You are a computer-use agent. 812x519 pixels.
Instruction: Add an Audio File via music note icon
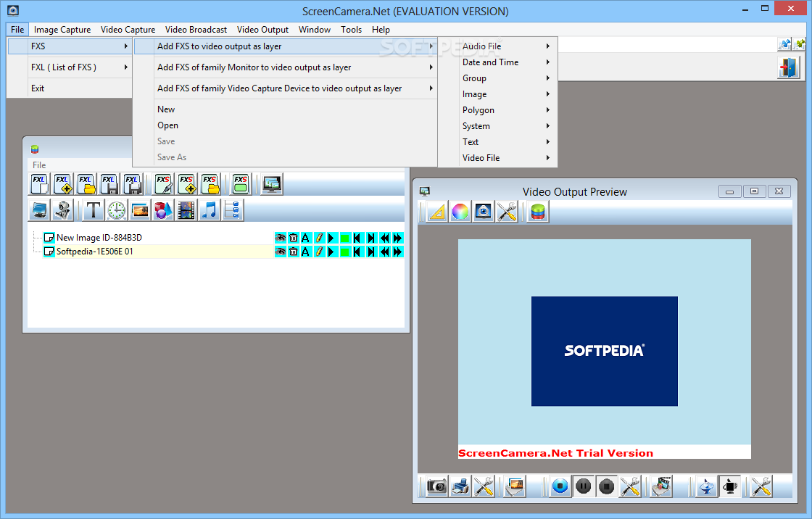[x=210, y=210]
